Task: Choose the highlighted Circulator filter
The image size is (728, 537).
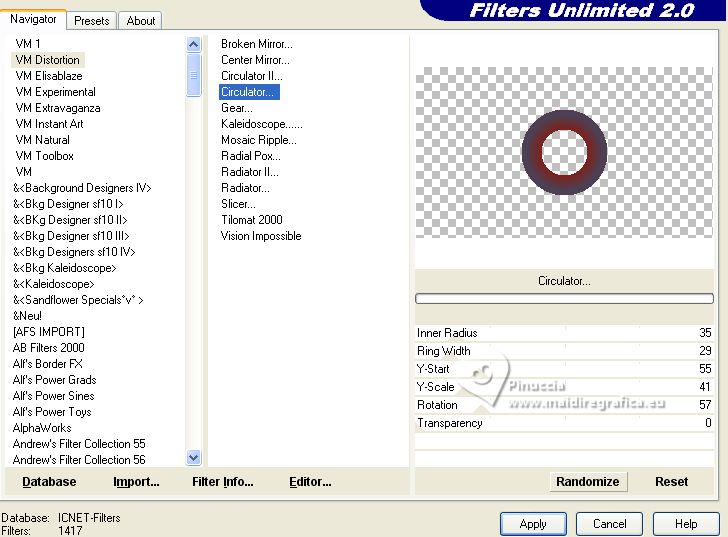Action: pyautogui.click(x=249, y=92)
